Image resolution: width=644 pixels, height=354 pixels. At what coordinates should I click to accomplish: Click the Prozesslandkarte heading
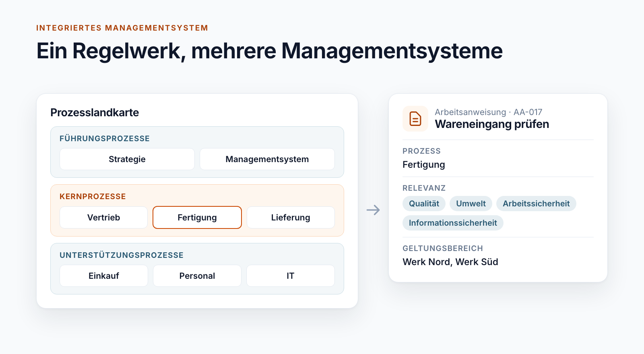coord(95,113)
